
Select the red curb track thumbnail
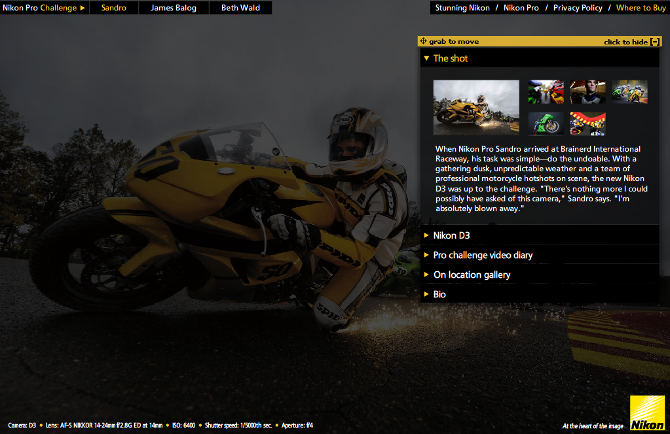click(x=588, y=124)
